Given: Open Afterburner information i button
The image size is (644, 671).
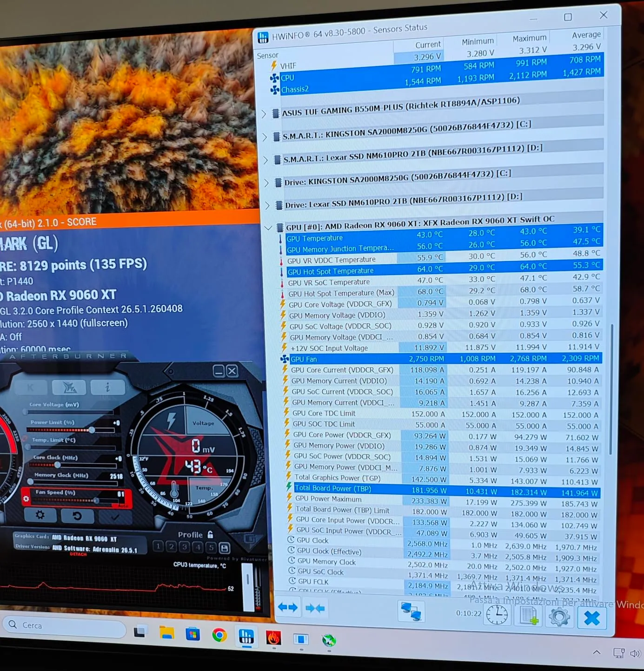Looking at the screenshot, I should click(x=107, y=387).
